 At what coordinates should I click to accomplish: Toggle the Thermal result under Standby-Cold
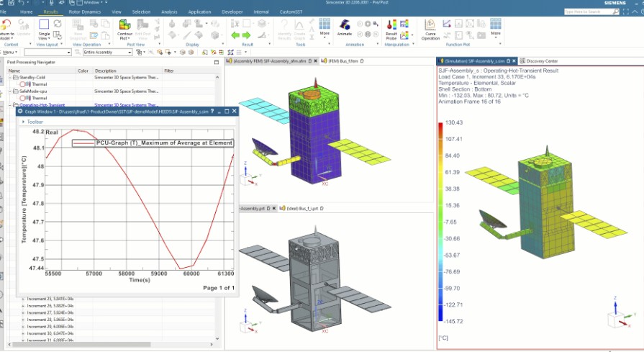[x=24, y=84]
